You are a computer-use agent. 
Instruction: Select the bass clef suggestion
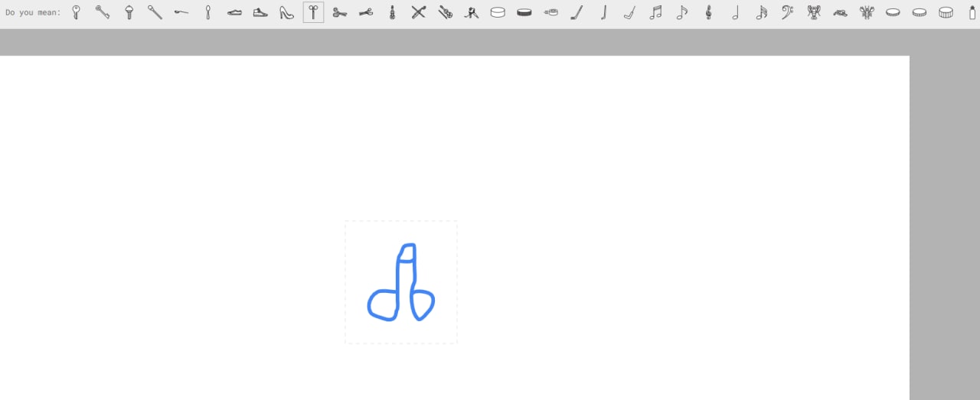coord(787,12)
